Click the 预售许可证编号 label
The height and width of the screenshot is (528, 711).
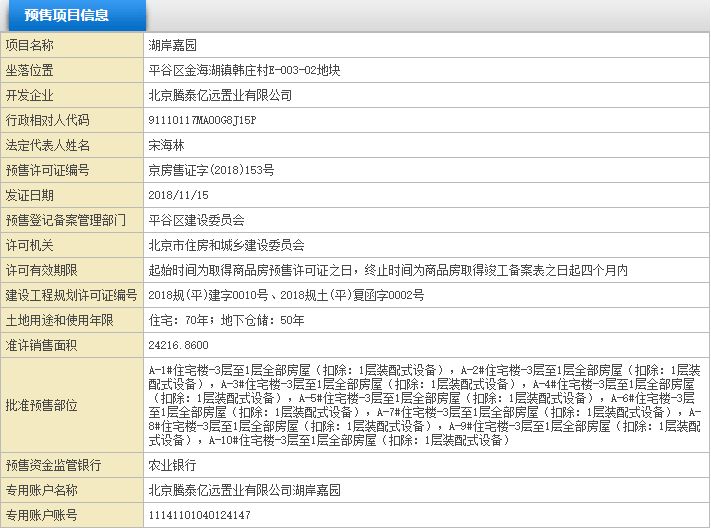point(48,170)
